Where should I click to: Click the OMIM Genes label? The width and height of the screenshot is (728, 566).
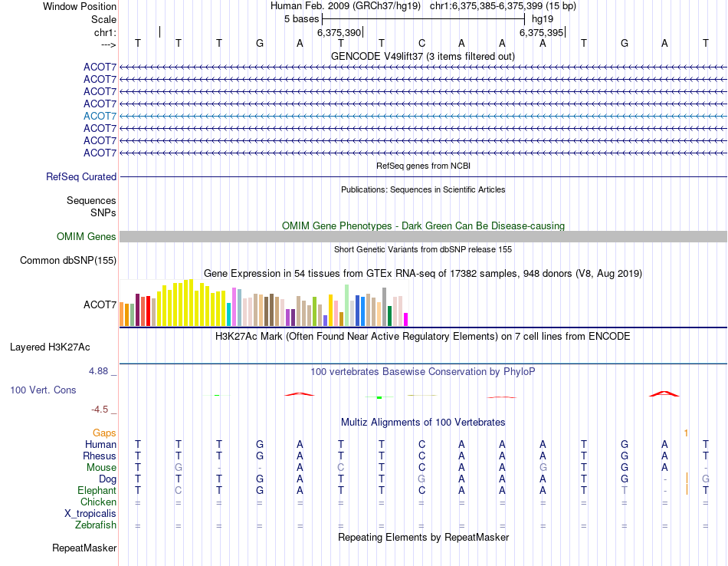[86, 236]
